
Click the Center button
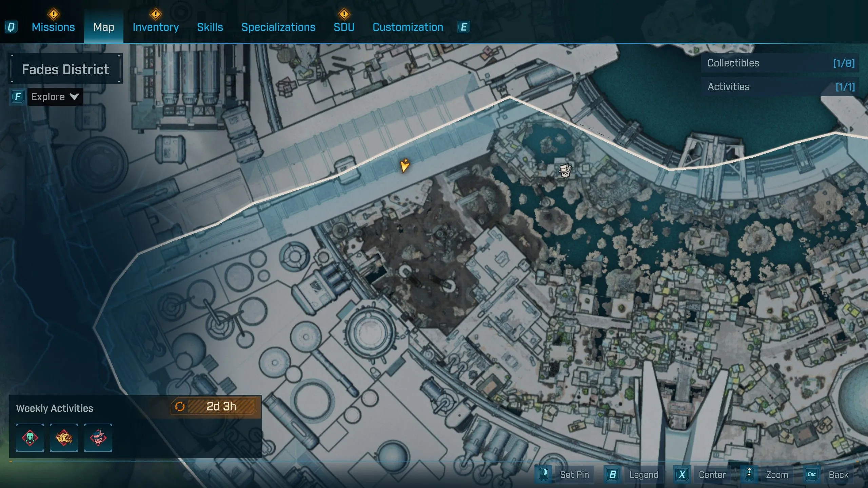click(x=712, y=474)
